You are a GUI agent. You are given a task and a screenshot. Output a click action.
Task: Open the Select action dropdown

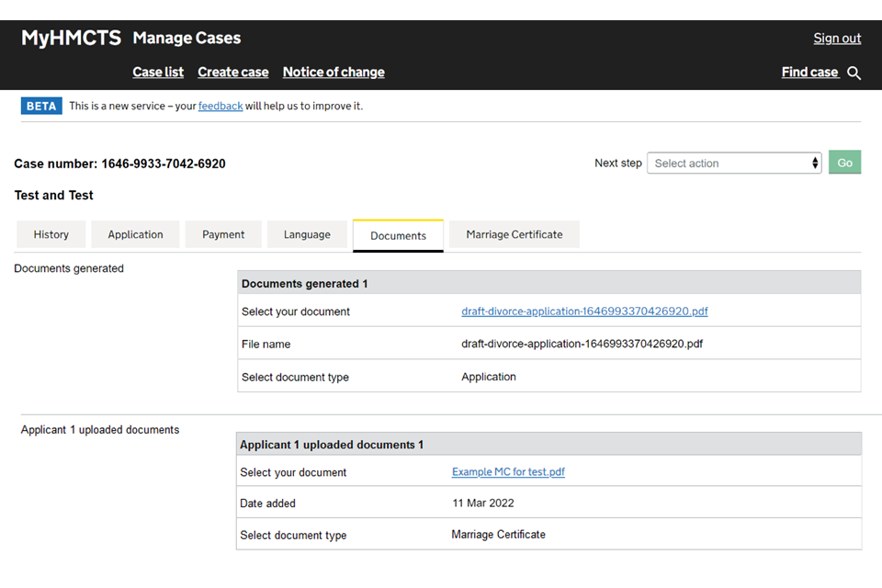pos(734,164)
